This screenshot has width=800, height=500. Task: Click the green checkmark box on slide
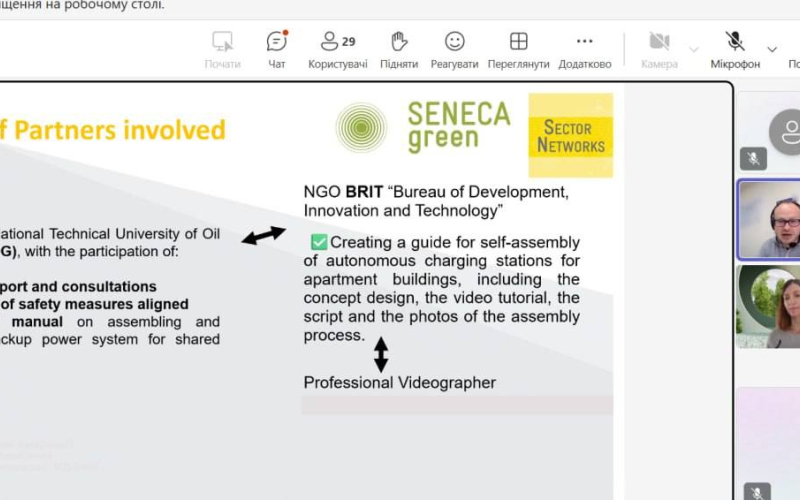pos(319,242)
